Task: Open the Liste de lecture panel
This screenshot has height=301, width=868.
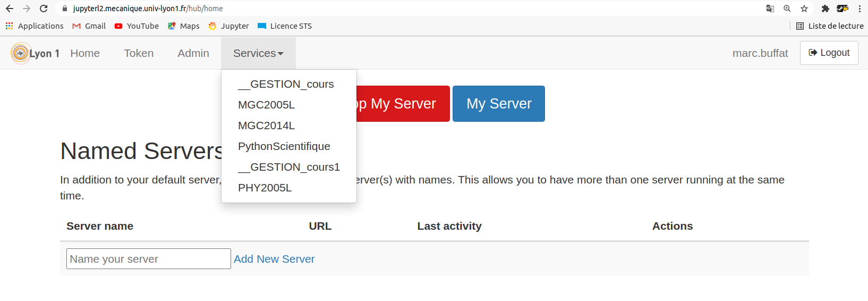Action: click(830, 26)
